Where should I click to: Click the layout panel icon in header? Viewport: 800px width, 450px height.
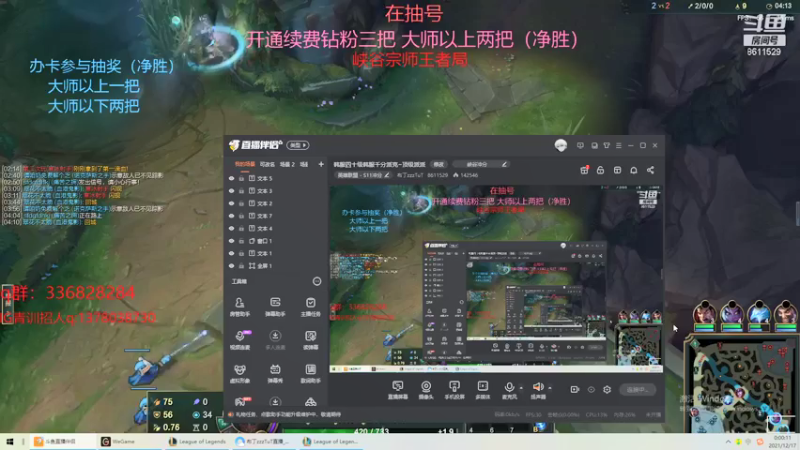click(x=617, y=170)
